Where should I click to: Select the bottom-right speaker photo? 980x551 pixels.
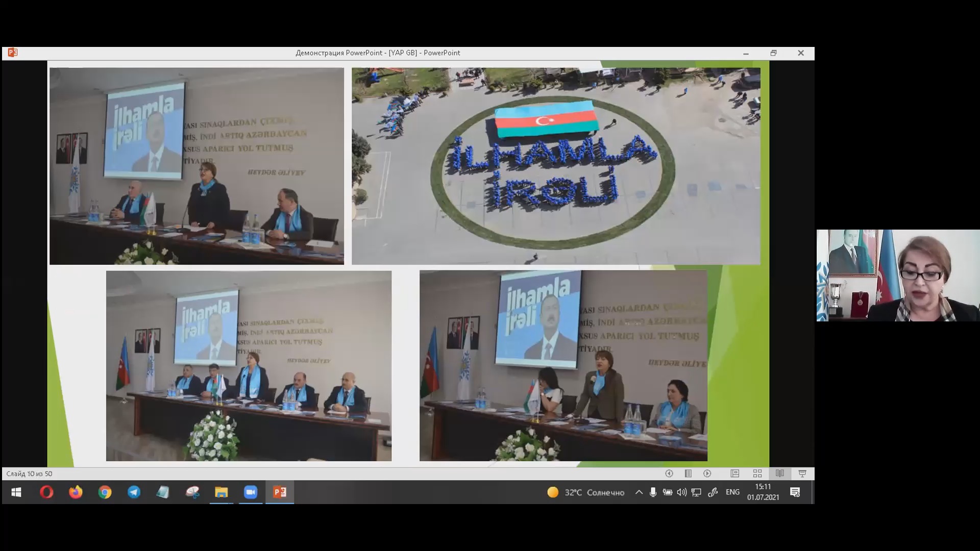tap(563, 366)
